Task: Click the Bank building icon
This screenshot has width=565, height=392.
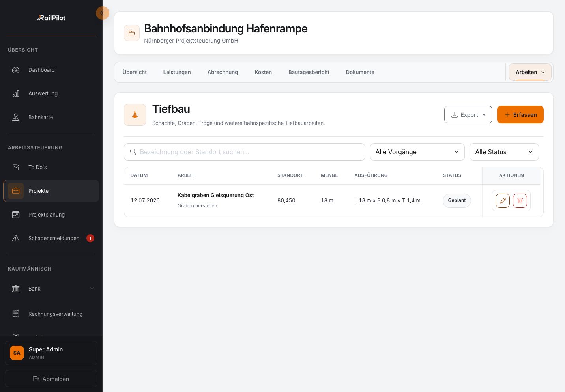Action: tap(16, 289)
